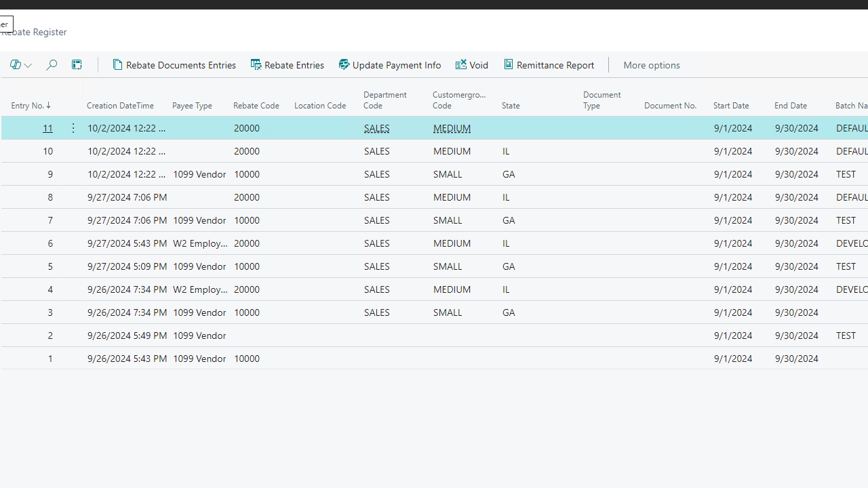Click the Update Payment Info icon
868x488 pixels.
pyautogui.click(x=344, y=65)
